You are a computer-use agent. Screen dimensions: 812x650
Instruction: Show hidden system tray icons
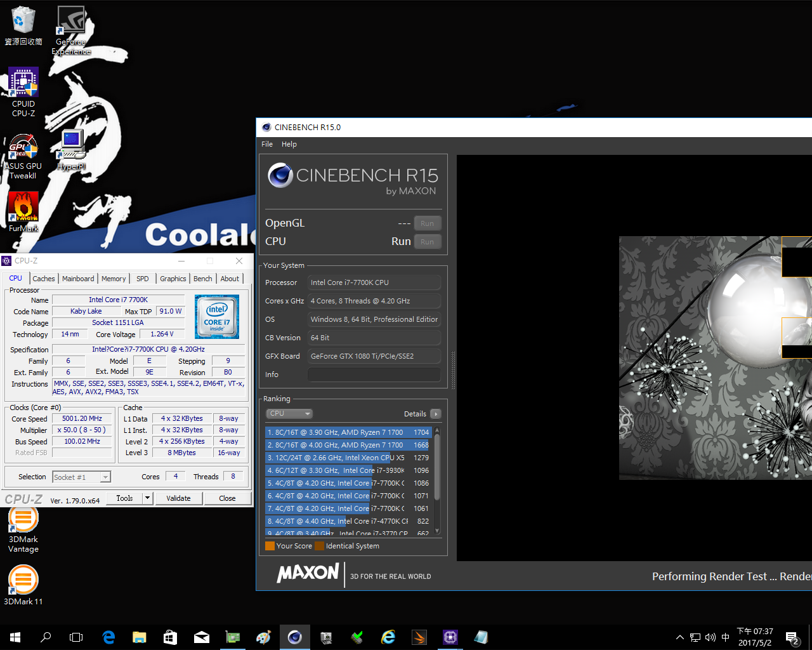coord(680,637)
